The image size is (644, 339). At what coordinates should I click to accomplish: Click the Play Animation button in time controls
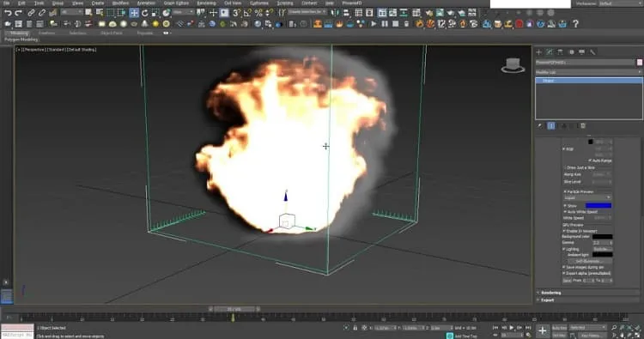click(x=512, y=328)
